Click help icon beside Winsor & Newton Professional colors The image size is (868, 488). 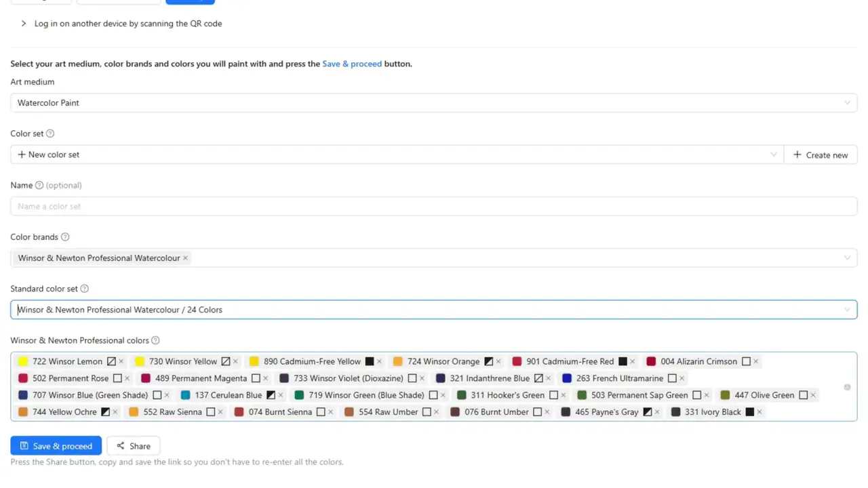(x=155, y=341)
